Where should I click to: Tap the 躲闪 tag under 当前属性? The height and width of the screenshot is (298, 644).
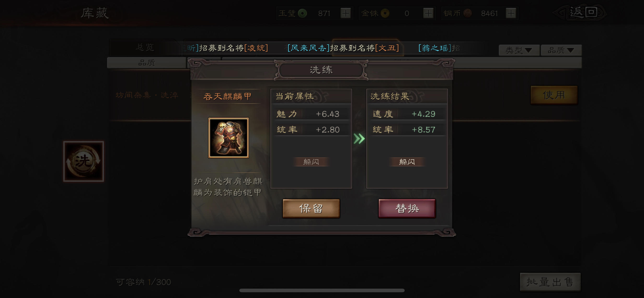(311, 162)
